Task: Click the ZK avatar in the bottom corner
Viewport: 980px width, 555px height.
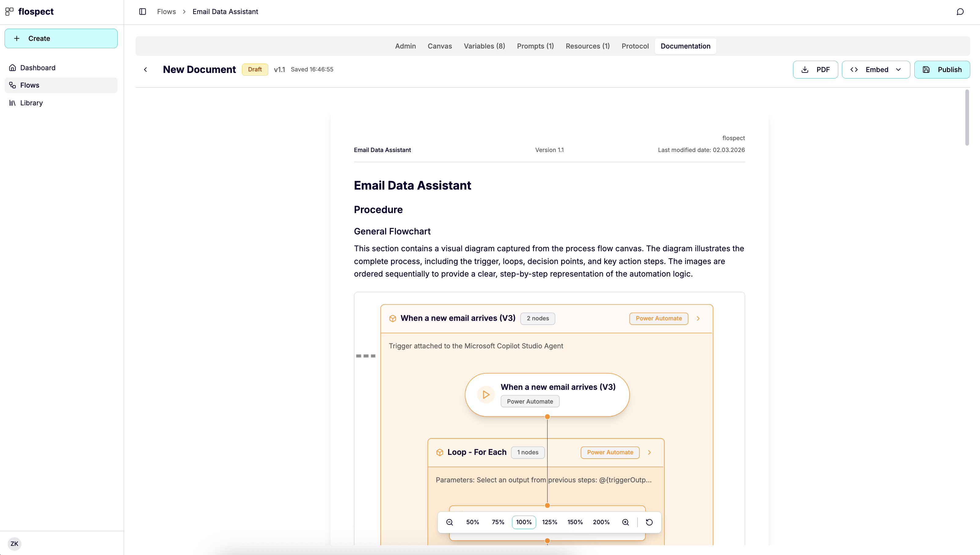Action: tap(14, 544)
